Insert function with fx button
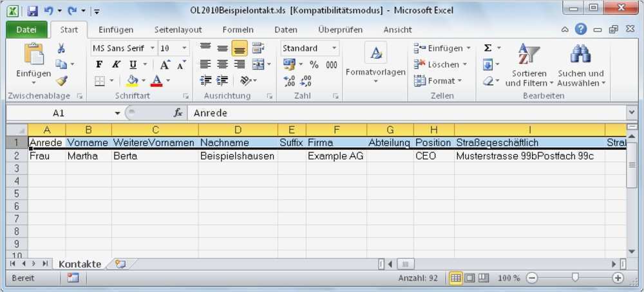 [x=178, y=113]
